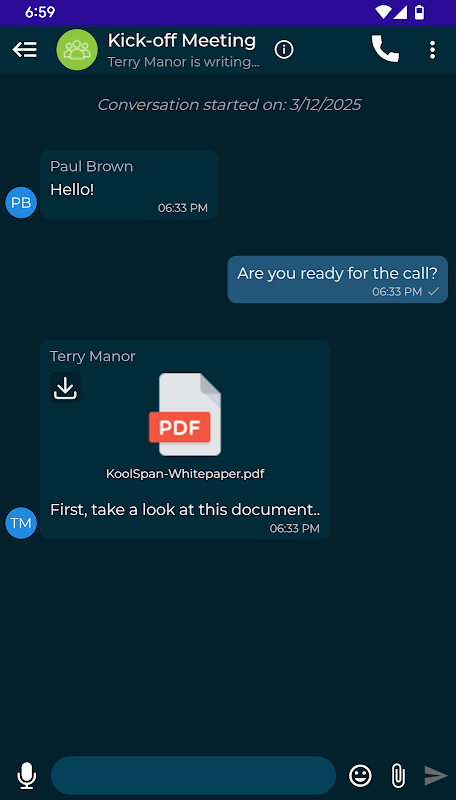Tap Terry Manor's TM avatar

21,523
